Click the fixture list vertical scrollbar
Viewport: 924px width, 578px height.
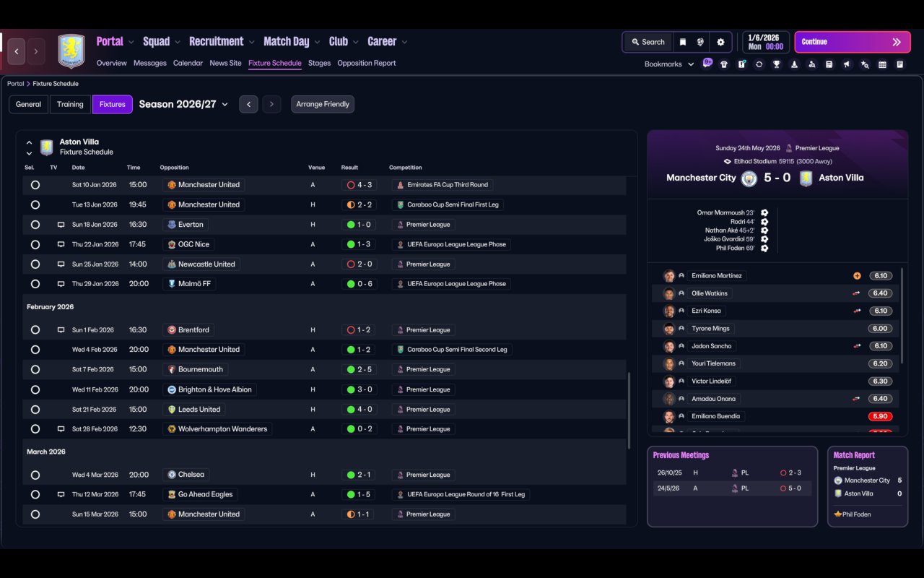coord(629,410)
